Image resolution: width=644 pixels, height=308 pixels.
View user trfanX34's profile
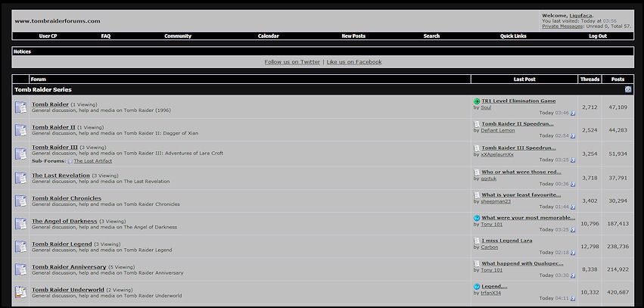coord(491,293)
